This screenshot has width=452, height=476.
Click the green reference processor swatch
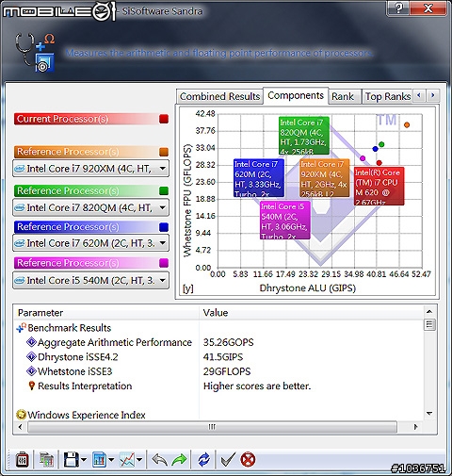tap(164, 191)
